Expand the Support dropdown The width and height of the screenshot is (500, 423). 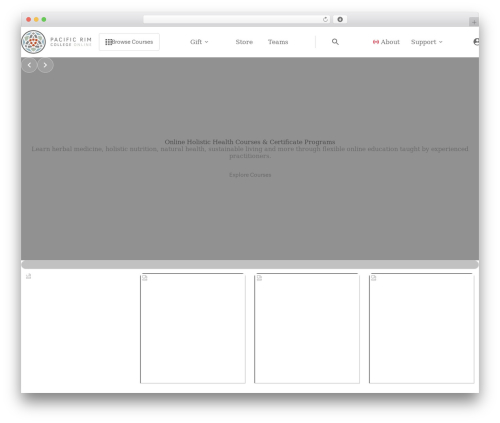[427, 42]
